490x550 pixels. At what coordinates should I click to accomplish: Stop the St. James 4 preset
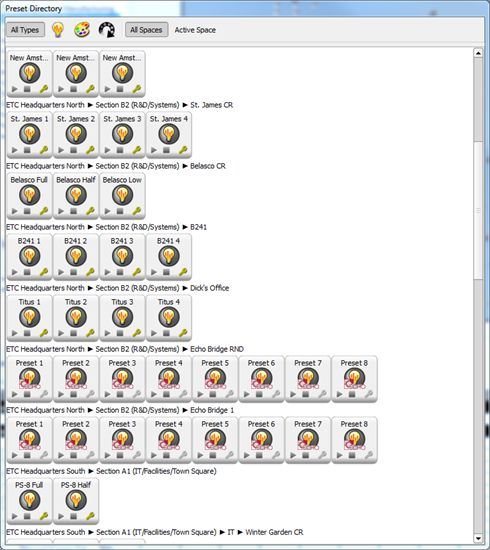166,150
